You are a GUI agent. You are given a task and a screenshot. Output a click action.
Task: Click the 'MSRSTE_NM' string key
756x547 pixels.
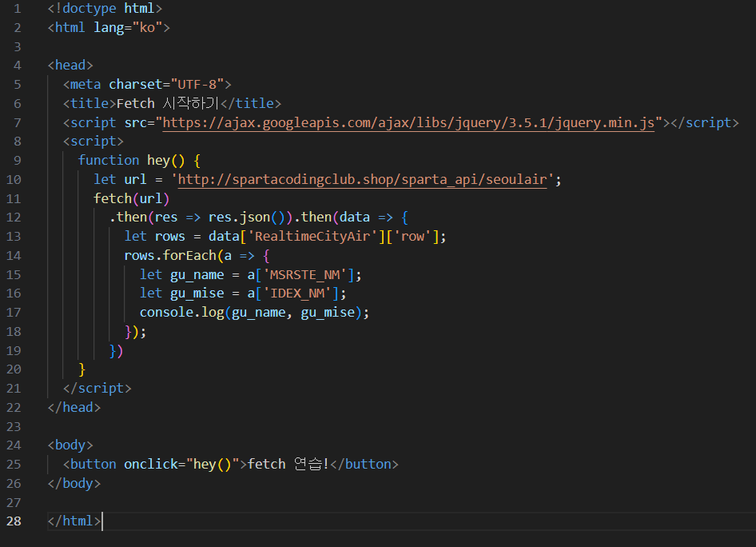[x=304, y=274]
